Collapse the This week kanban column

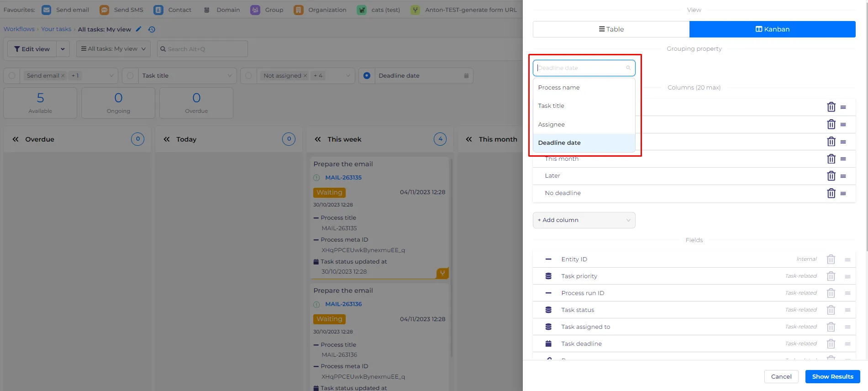click(318, 139)
